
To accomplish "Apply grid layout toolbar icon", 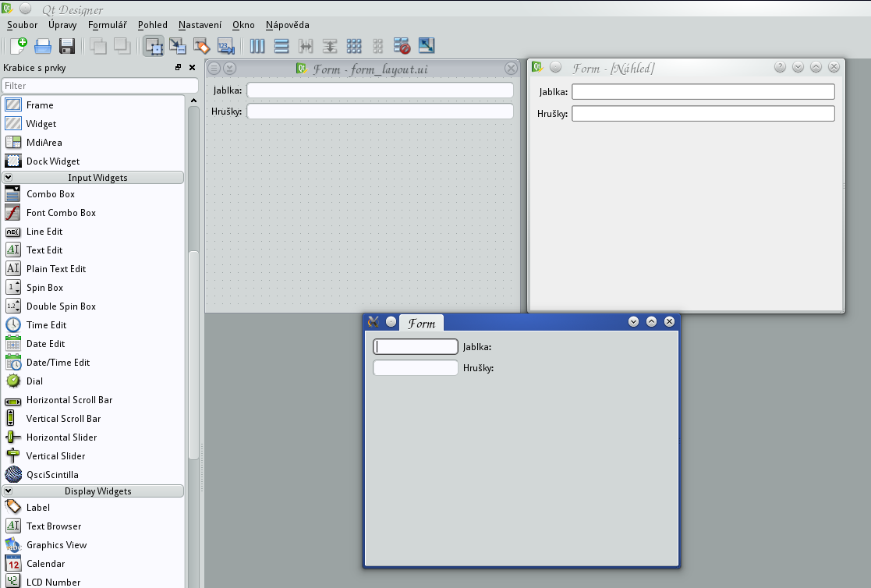I will 354,45.
